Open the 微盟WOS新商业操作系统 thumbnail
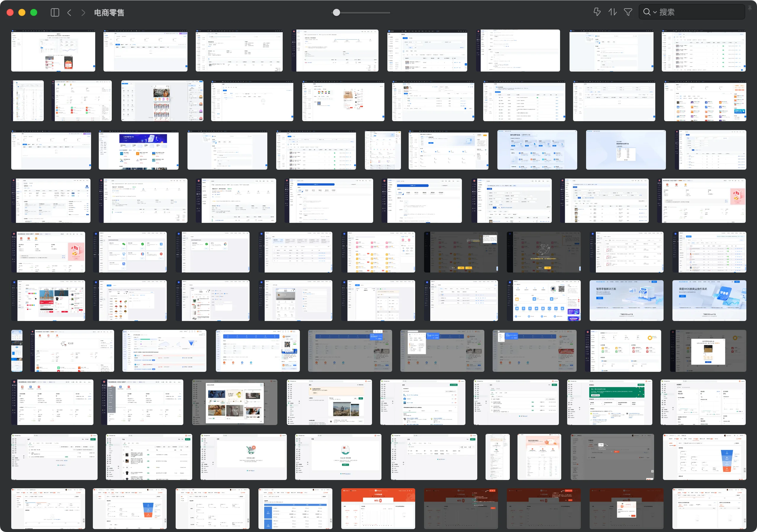Screen dimensions: 757x532 [709, 300]
